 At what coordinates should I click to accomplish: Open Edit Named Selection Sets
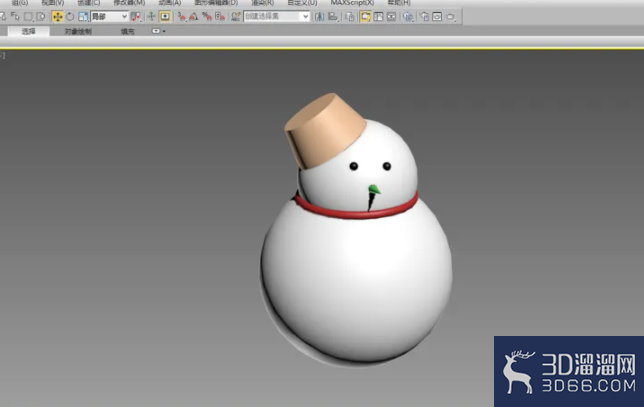236,16
